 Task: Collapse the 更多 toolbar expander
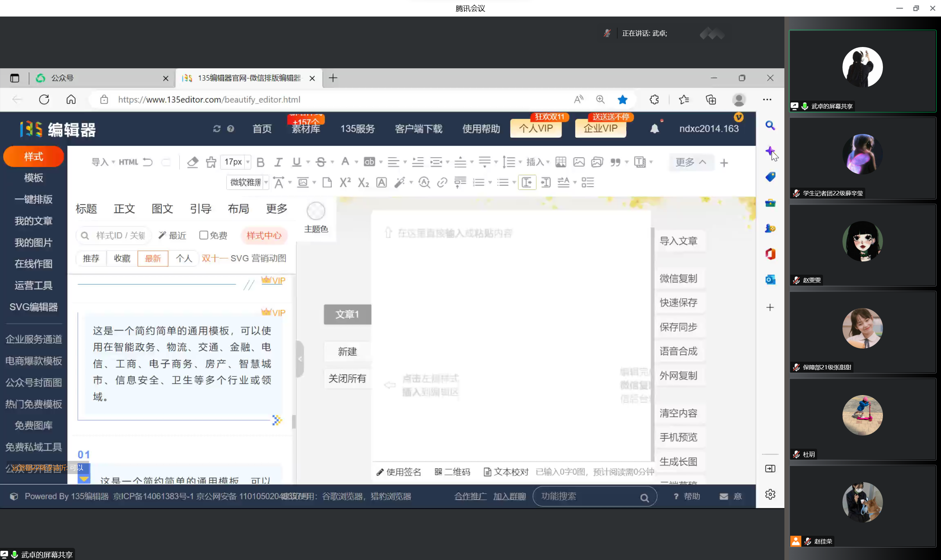691,162
